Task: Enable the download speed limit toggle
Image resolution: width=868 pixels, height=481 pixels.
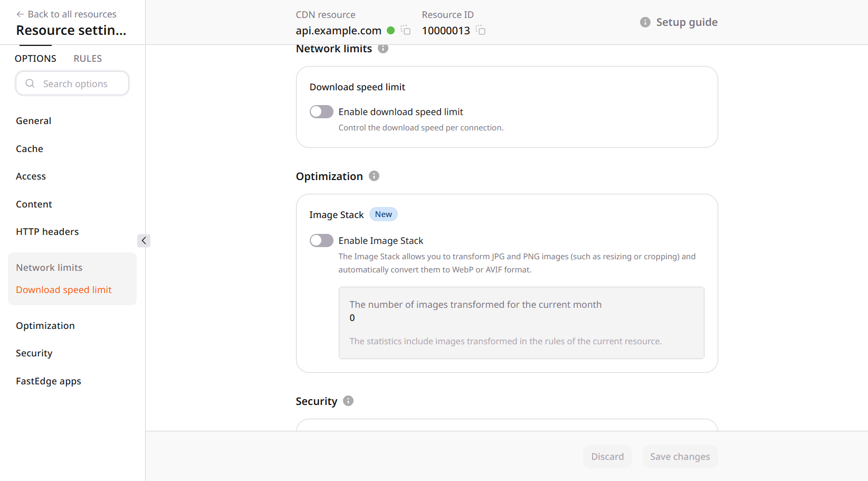Action: pyautogui.click(x=321, y=112)
